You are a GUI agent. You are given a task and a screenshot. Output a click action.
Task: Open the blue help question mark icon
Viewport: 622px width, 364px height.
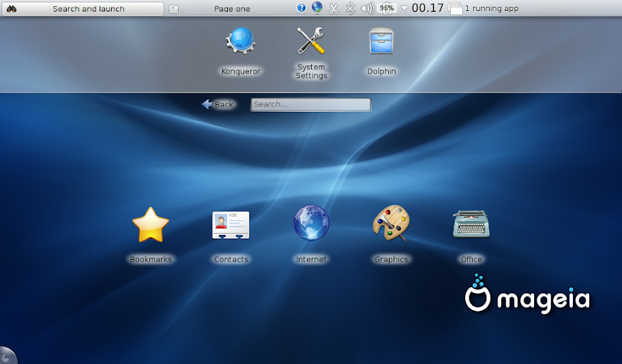point(301,8)
